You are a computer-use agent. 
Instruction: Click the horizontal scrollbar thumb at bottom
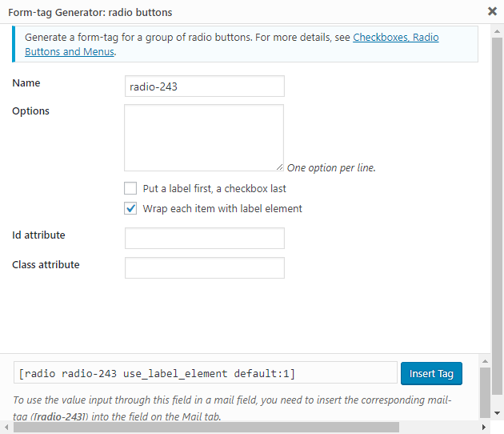(x=240, y=428)
